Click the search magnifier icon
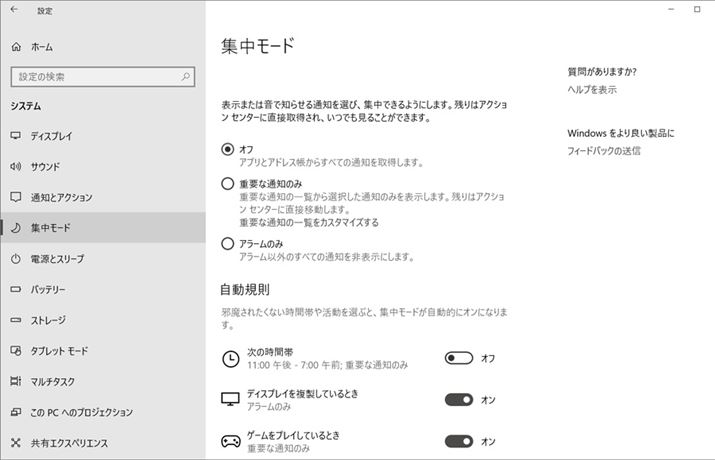The image size is (715, 460). [x=186, y=76]
